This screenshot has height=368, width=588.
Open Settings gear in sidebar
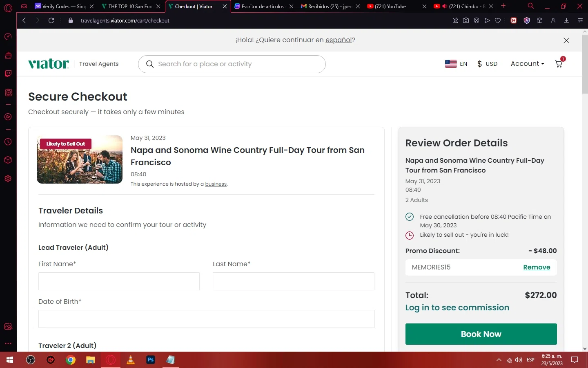point(8,179)
